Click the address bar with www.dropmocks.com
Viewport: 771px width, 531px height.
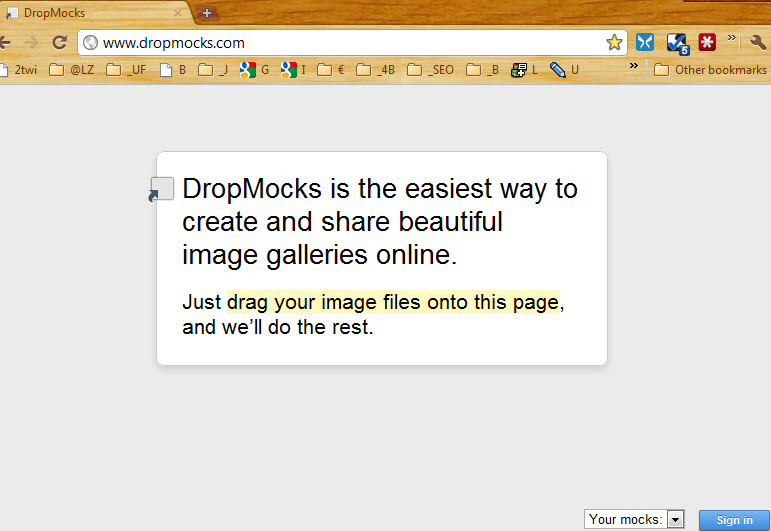click(352, 43)
